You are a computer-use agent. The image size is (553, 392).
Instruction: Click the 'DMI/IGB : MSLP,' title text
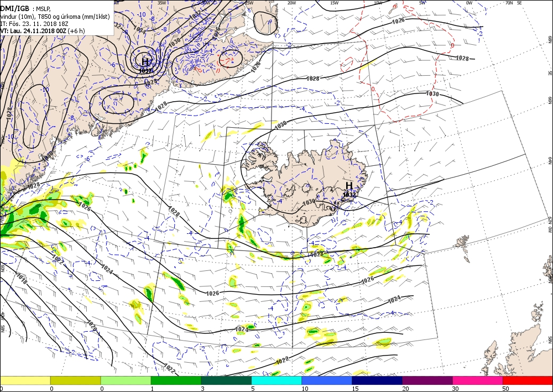point(25,9)
